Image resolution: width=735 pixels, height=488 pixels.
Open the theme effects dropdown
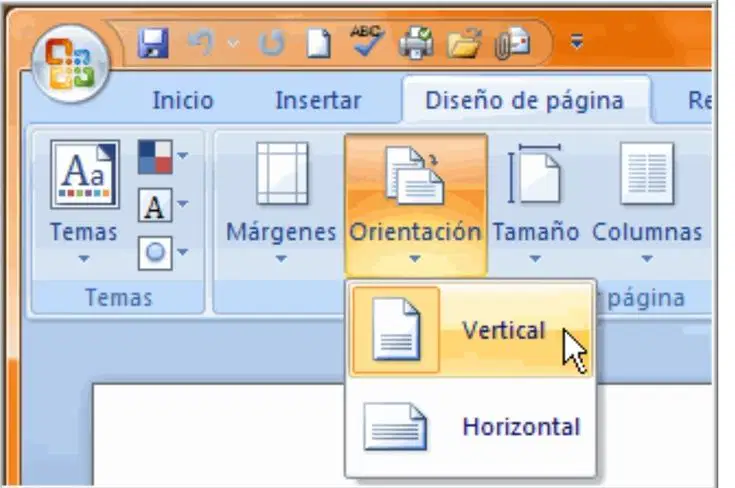click(x=162, y=253)
